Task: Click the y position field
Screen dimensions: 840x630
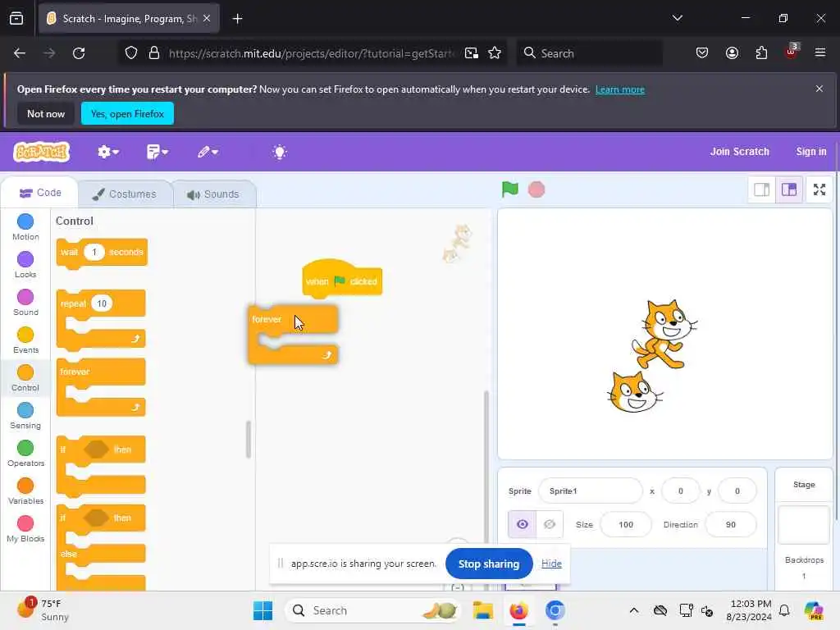Action: pos(737,491)
